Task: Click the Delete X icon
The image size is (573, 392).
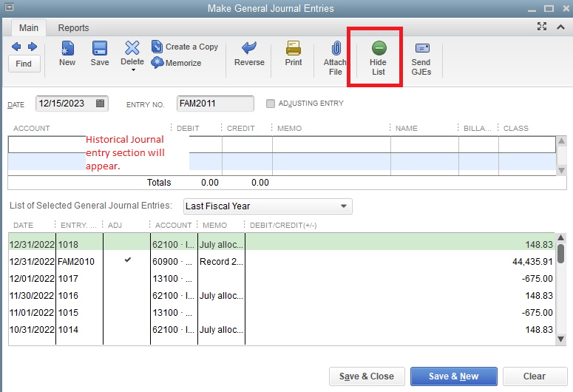Action: (132, 48)
